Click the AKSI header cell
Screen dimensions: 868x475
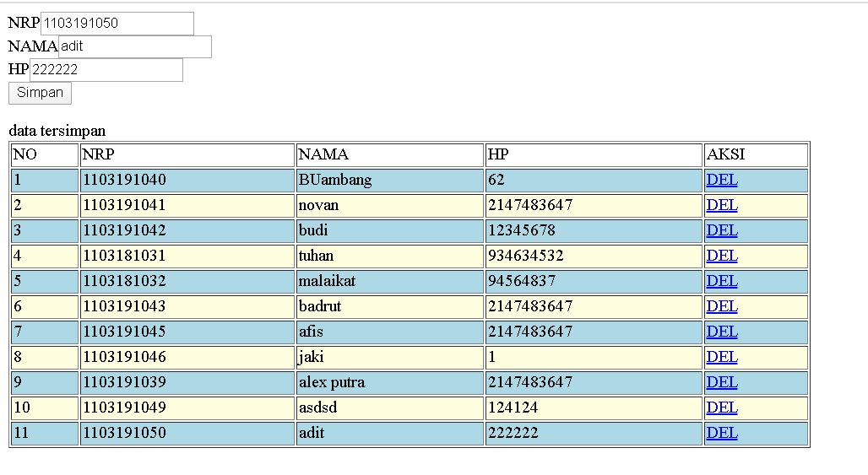pos(757,155)
